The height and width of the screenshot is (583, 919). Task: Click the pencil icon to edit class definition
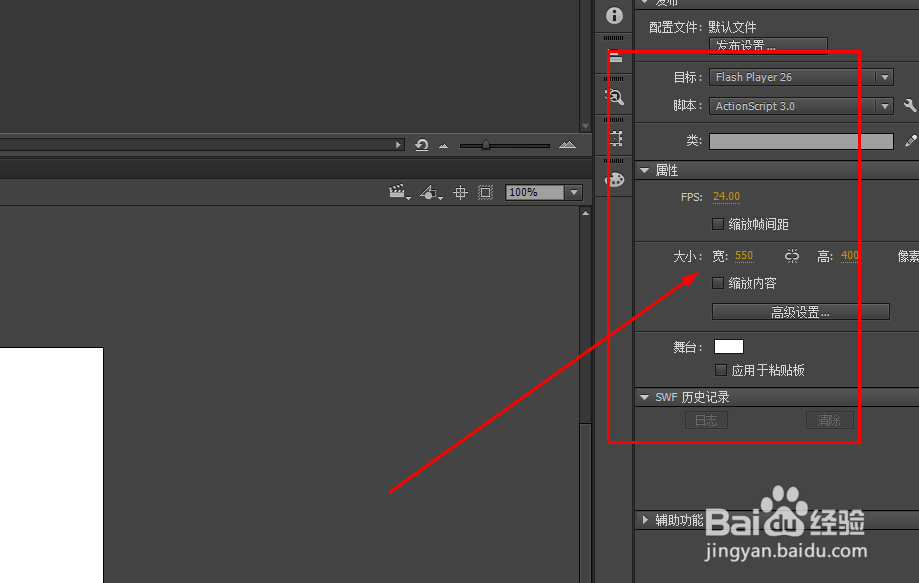[x=910, y=141]
